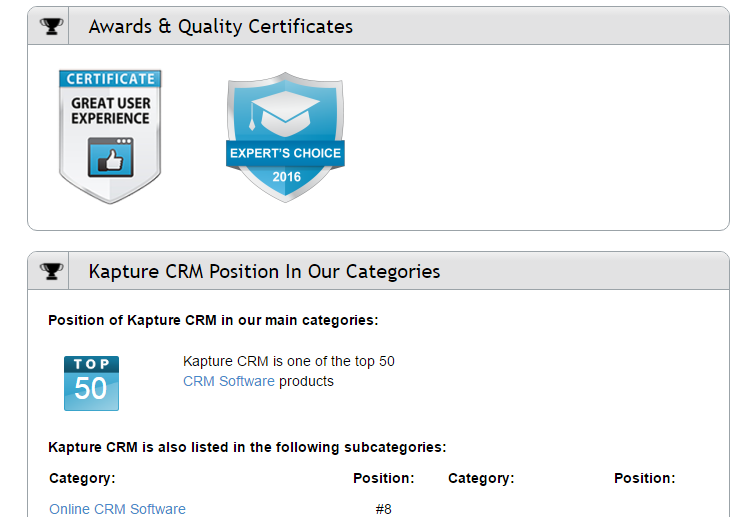The width and height of the screenshot is (743, 517).
Task: Click the thumbs-up icon on certificate badge
Action: coord(110,158)
